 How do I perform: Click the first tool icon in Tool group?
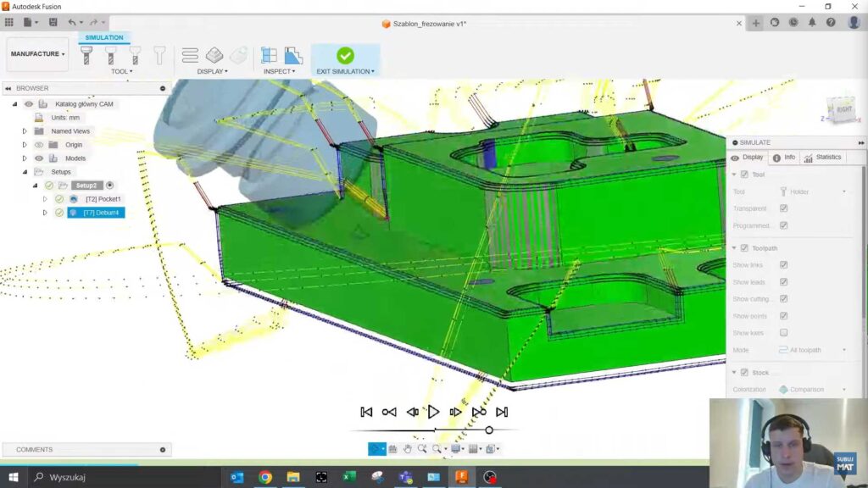coord(86,56)
